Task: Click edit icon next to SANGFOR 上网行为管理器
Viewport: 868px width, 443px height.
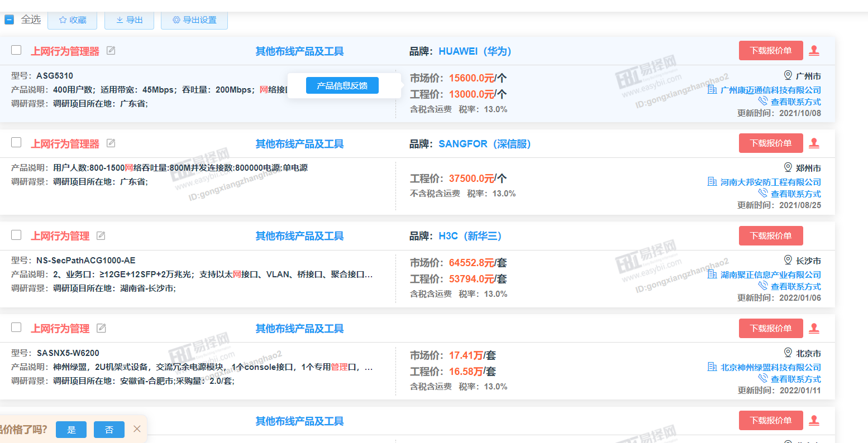Action: click(111, 143)
